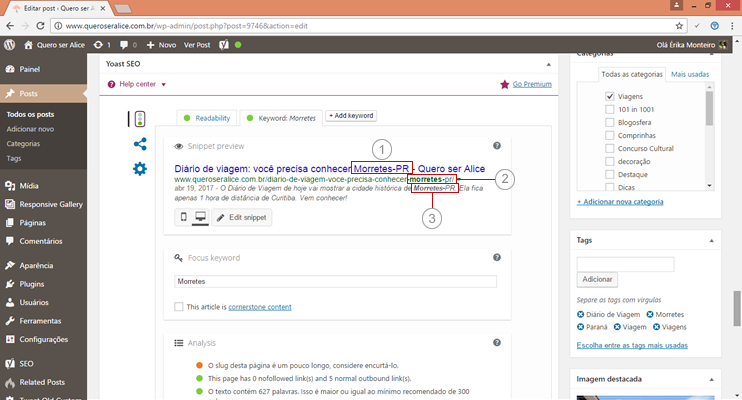The image size is (742, 400).
Task: Open Yoast social share tab
Action: [x=140, y=144]
